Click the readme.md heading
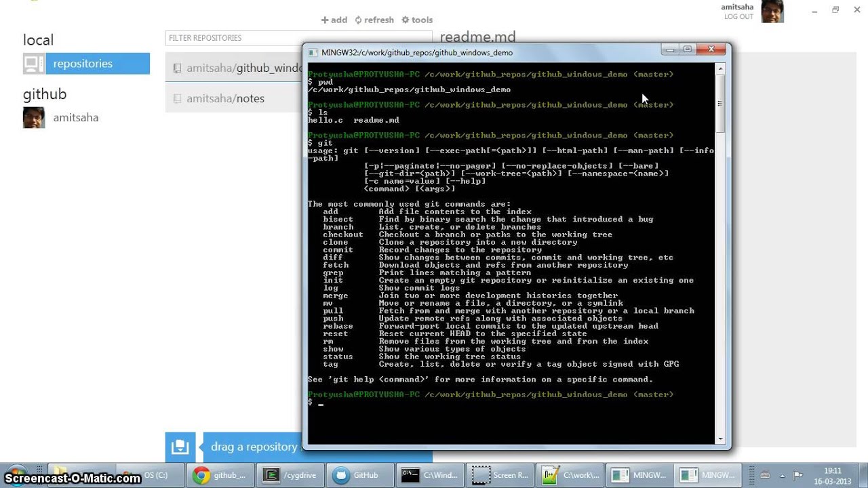This screenshot has width=868, height=488. [478, 37]
